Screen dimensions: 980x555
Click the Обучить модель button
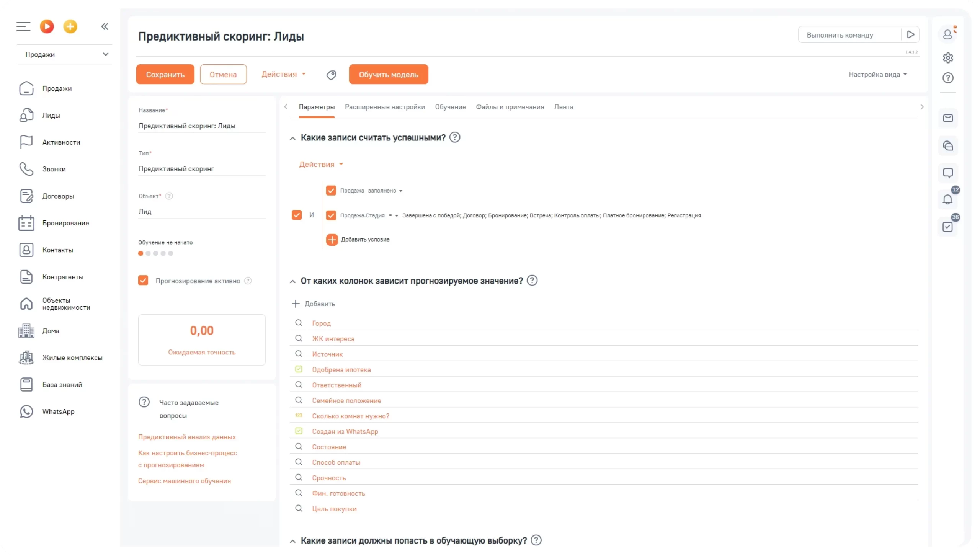pos(388,74)
